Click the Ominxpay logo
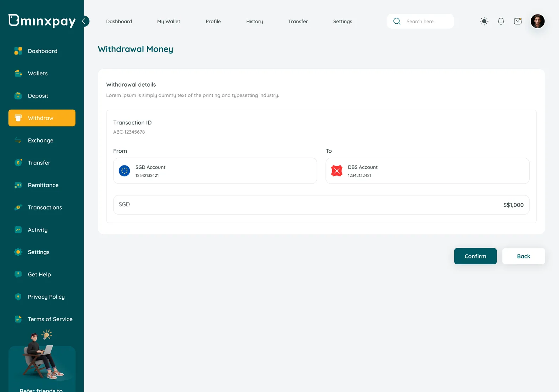The width and height of the screenshot is (559, 392). [42, 21]
